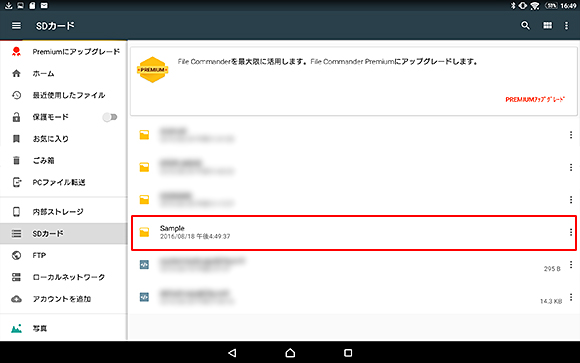Tap the Sample folder icon

click(144, 232)
